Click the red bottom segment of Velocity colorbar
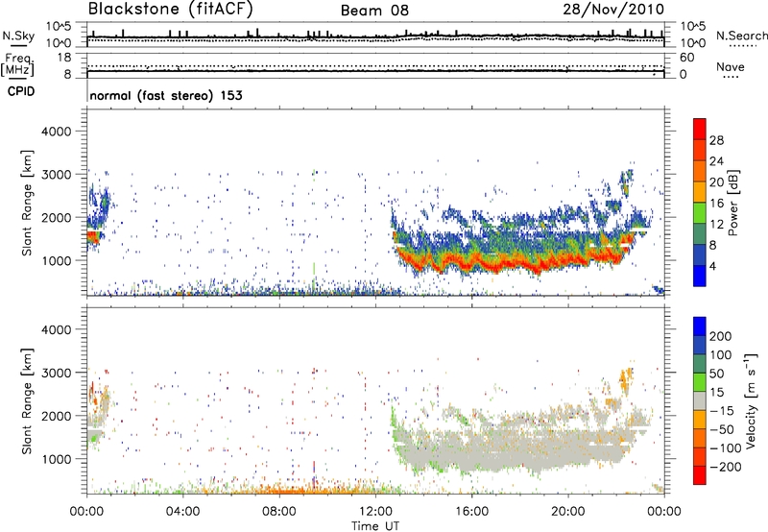The width and height of the screenshot is (768, 532). [700, 475]
